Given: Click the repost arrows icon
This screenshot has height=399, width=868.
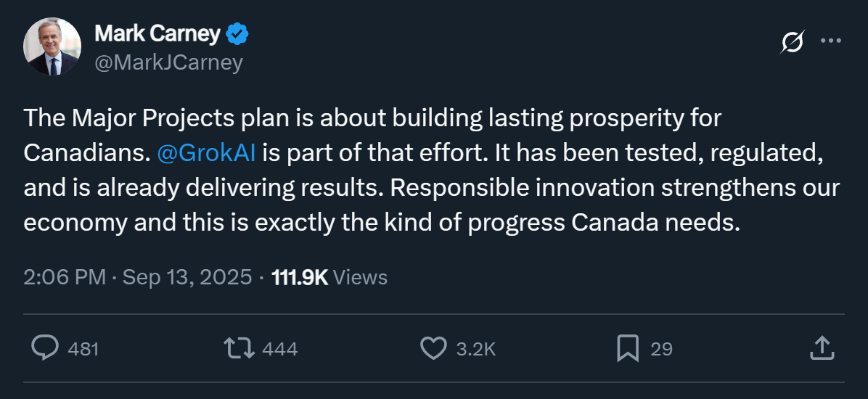Looking at the screenshot, I should tap(239, 348).
